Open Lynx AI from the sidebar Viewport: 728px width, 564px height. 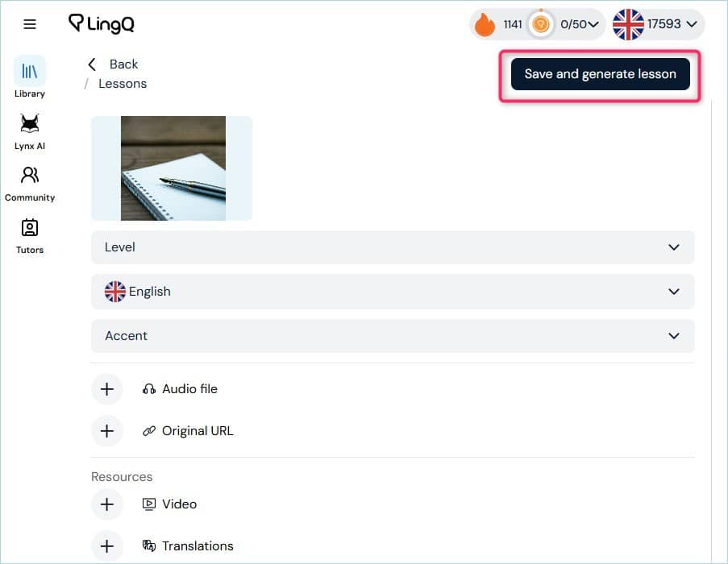tap(30, 131)
